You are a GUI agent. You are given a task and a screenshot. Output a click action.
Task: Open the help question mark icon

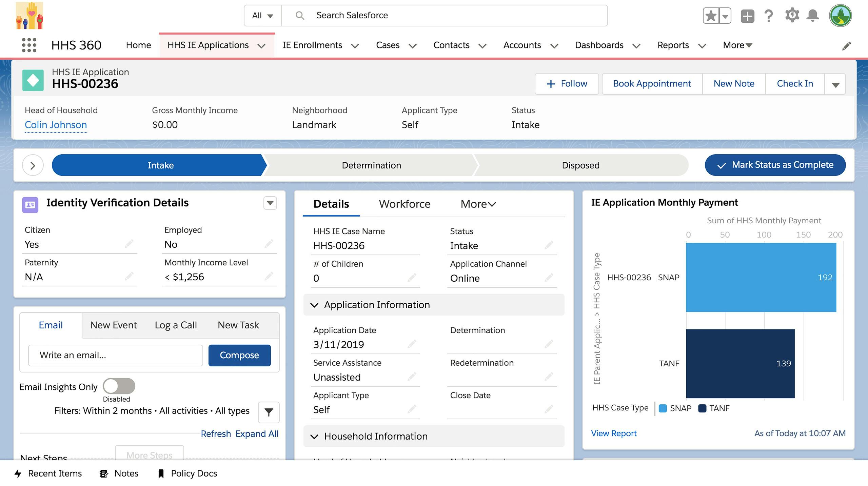coord(769,16)
